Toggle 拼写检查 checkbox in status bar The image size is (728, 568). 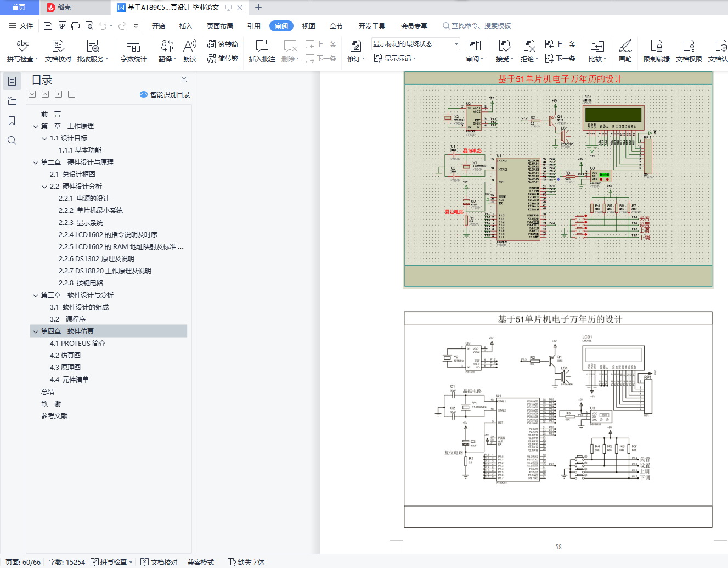[x=95, y=562]
